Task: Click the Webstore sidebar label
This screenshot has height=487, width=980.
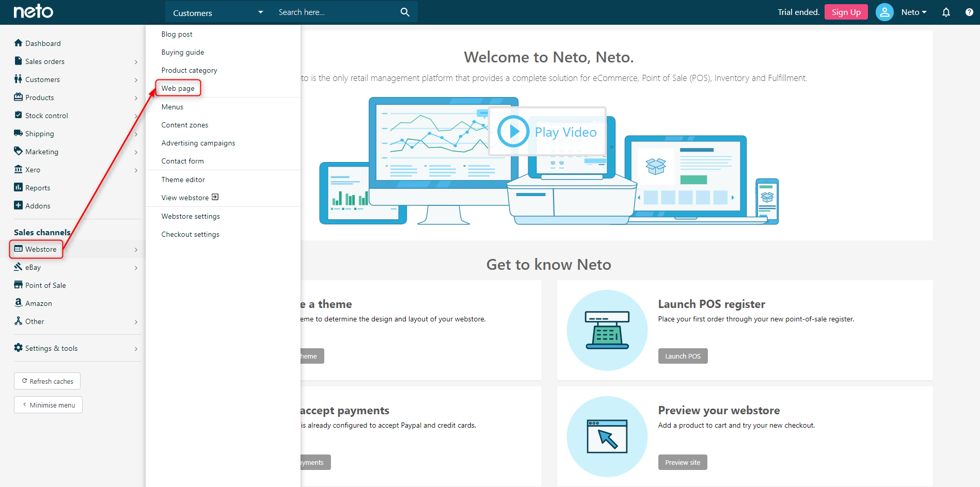Action: [x=41, y=249]
